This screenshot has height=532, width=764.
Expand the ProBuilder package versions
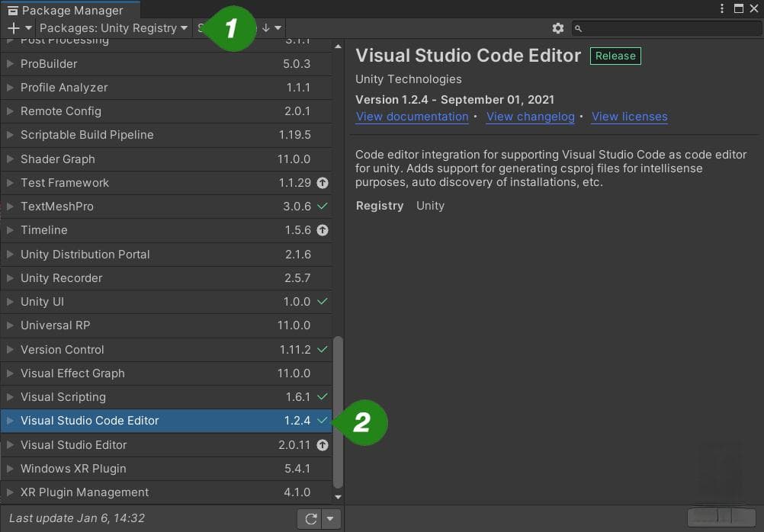(10, 64)
